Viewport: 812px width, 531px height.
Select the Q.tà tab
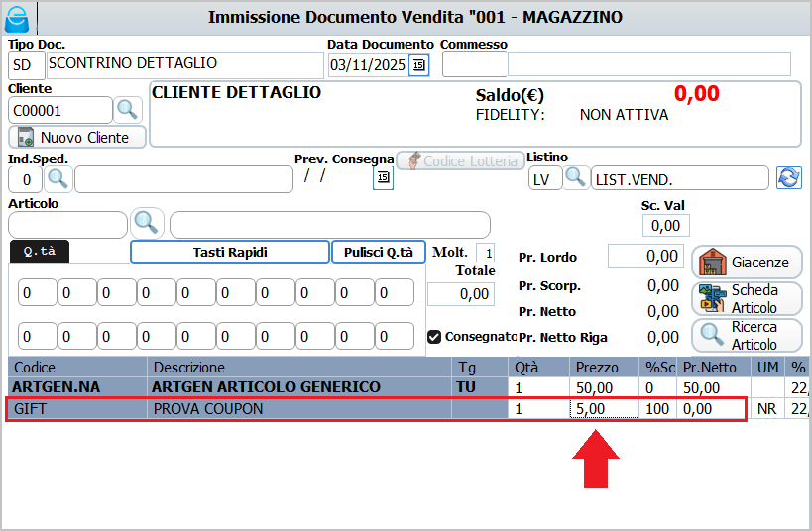click(x=40, y=252)
